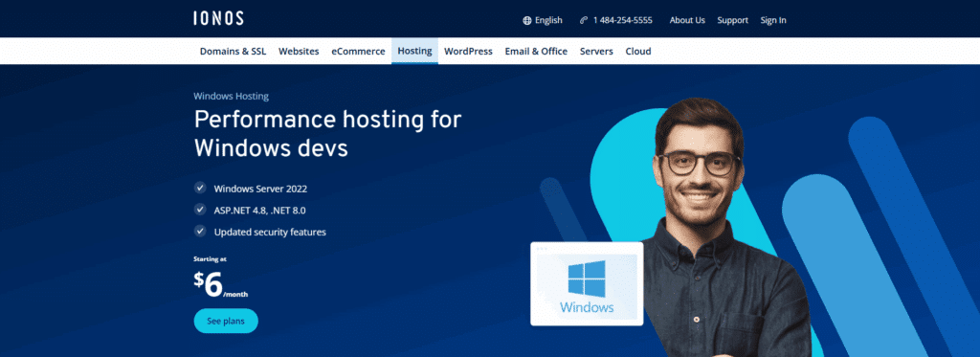Open the Servers menu
980x357 pixels.
(x=596, y=52)
